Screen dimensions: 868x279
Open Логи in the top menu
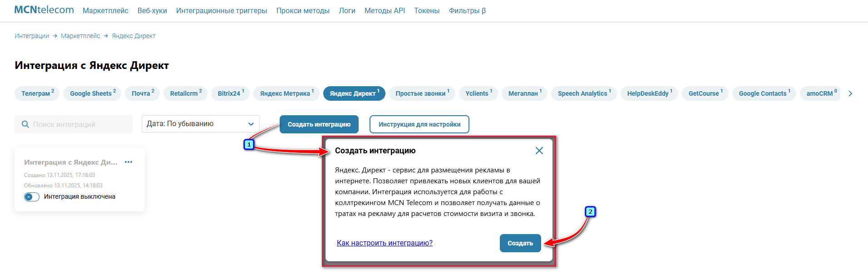click(x=347, y=10)
